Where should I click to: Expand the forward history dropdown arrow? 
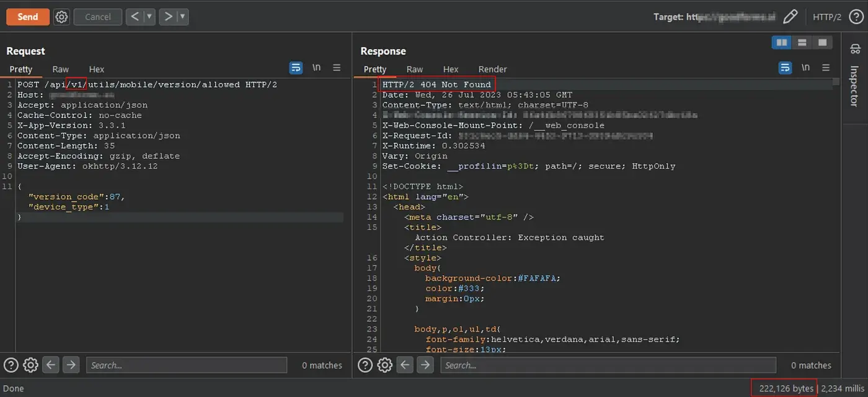tap(183, 17)
